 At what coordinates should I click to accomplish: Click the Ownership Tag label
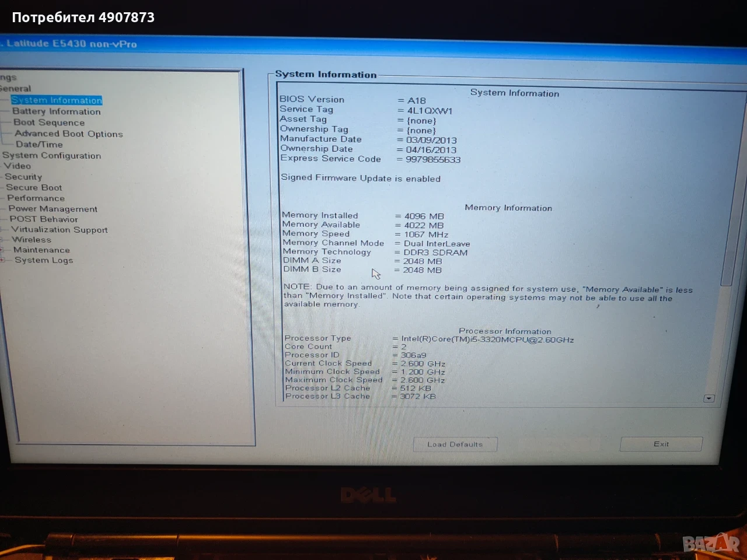click(314, 129)
